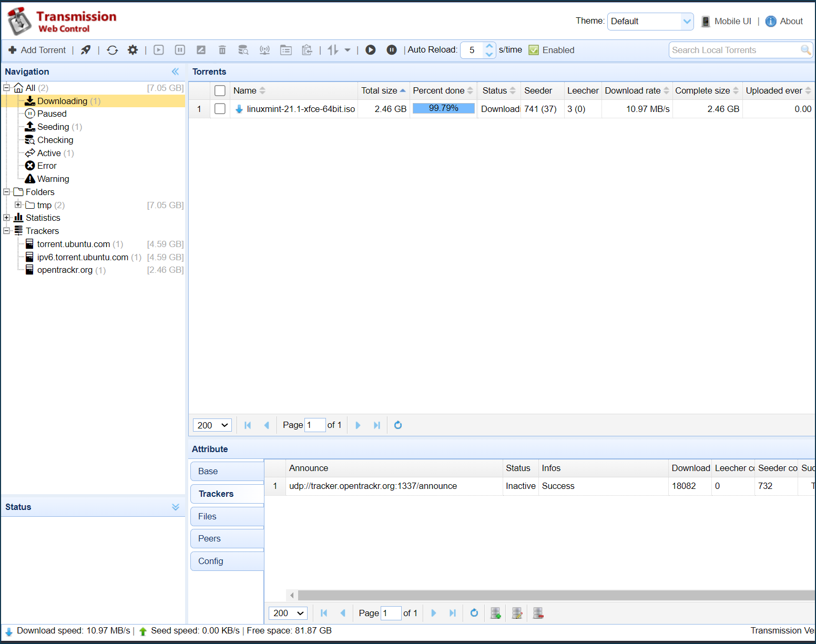Screen dimensions: 816x644
Task: Select Active in navigation tree
Action: (49, 153)
